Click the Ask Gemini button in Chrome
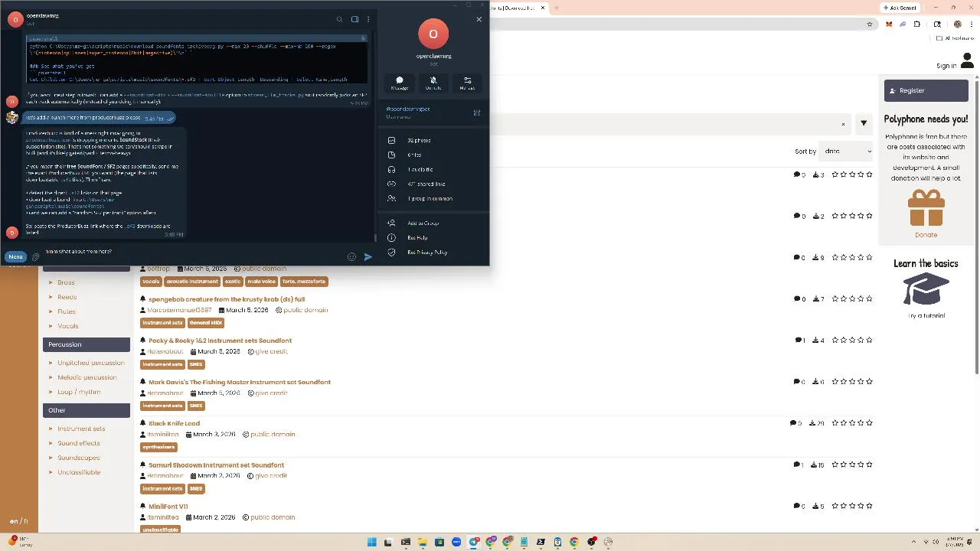980x551 pixels. click(x=899, y=8)
